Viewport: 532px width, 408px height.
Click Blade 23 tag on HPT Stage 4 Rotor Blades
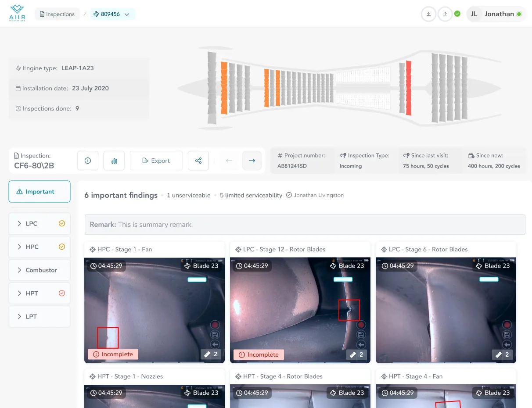click(347, 393)
